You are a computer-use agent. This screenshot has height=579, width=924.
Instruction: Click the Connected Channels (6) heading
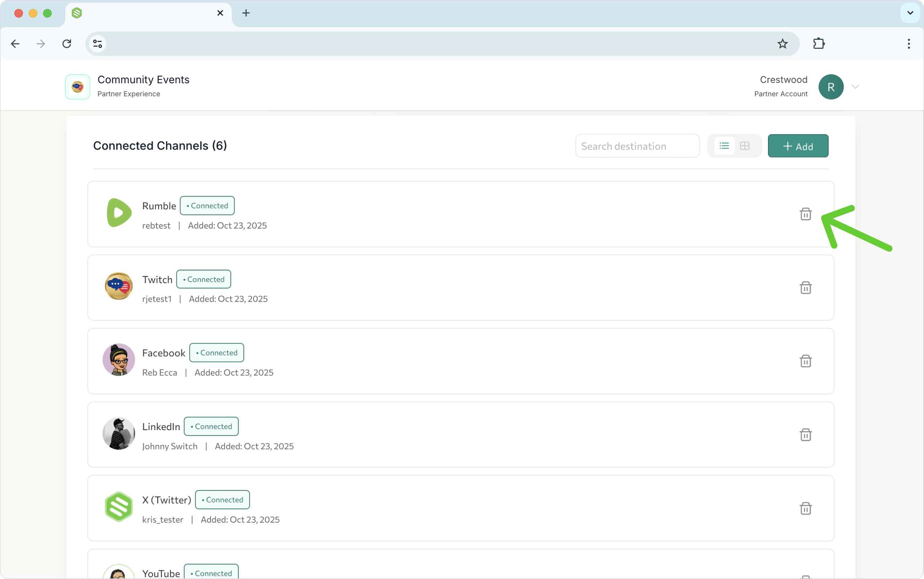[160, 146]
